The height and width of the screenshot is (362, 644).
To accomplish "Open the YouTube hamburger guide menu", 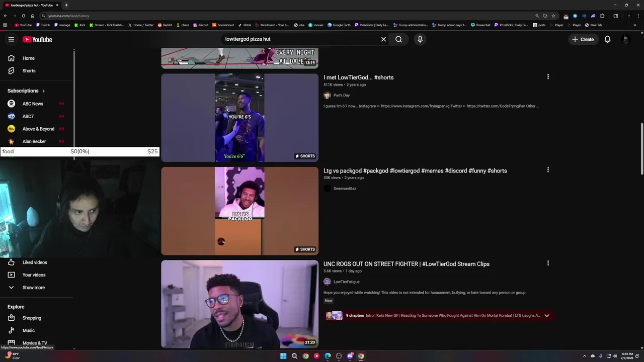I will pyautogui.click(x=11, y=39).
